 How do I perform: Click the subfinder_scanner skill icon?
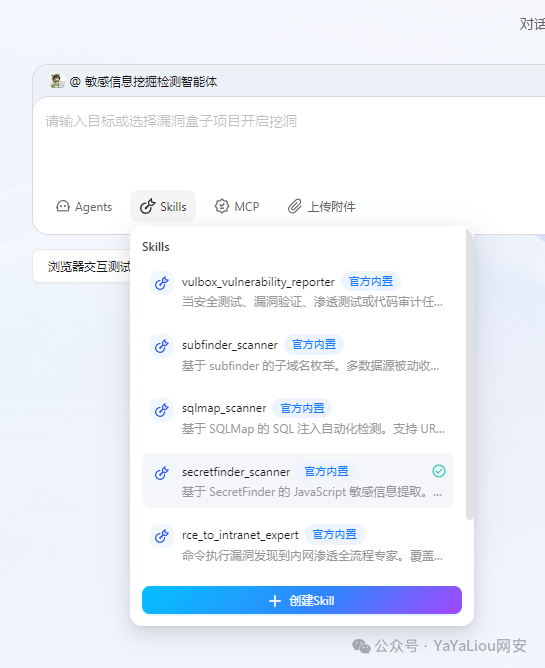161,346
